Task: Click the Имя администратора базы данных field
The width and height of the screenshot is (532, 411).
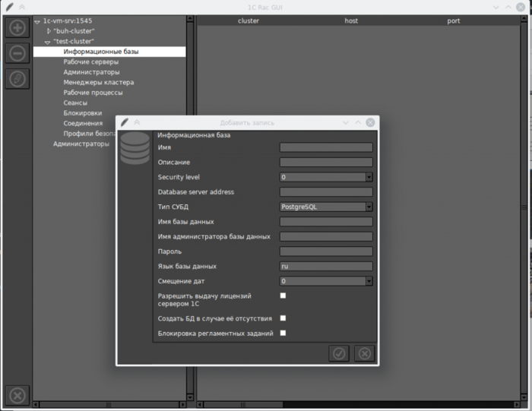Action: [326, 236]
